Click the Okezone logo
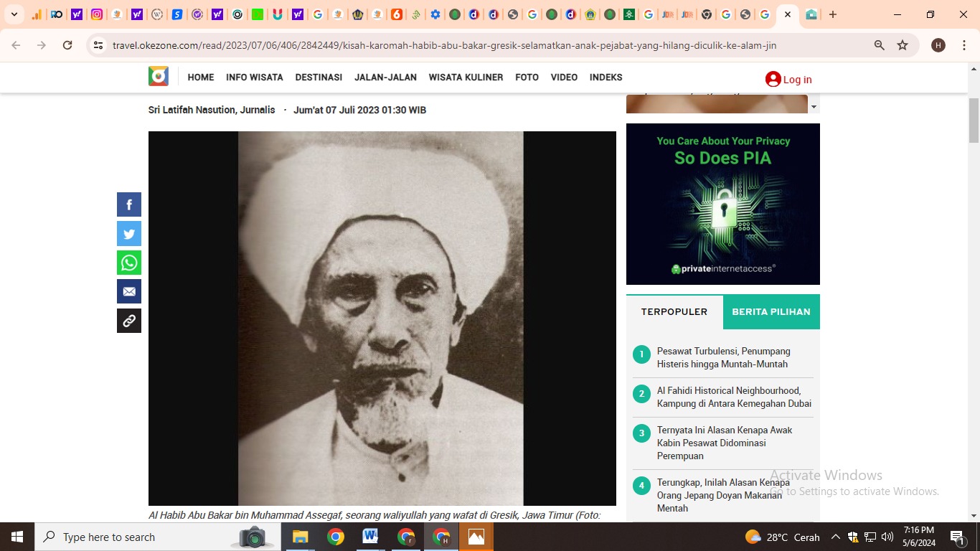This screenshot has width=980, height=551. (x=158, y=75)
